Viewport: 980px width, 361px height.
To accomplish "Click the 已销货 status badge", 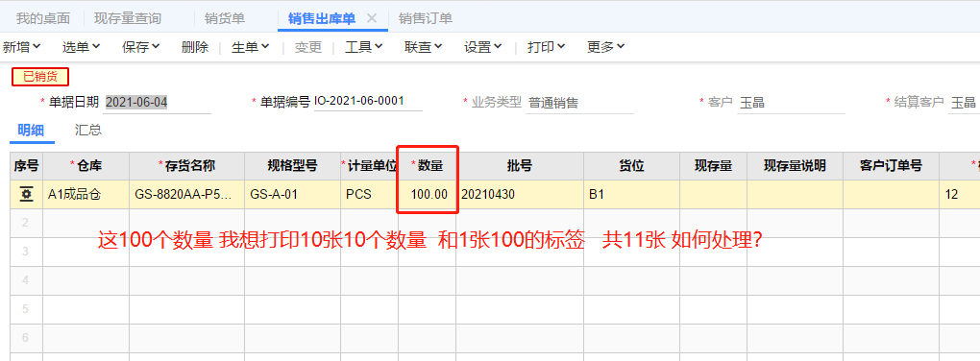I will [x=40, y=78].
